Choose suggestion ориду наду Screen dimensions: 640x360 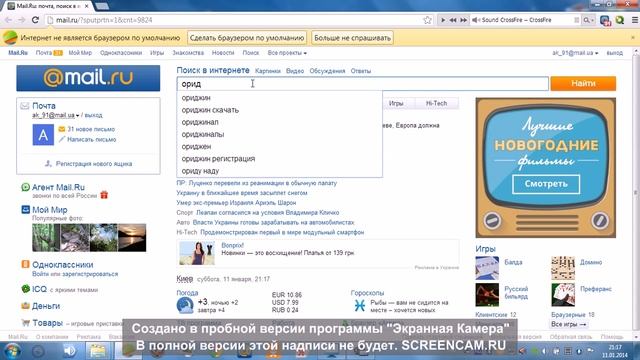coord(280,171)
